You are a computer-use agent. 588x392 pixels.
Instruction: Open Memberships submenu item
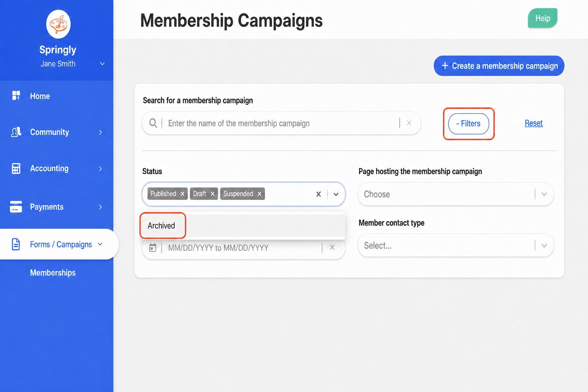[53, 273]
